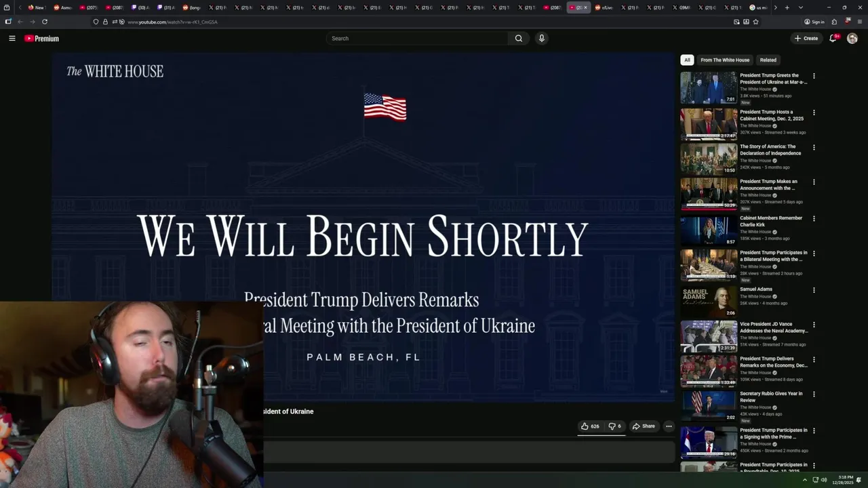Screen dimensions: 868x488
Task: Click the Create button
Action: [806, 39]
